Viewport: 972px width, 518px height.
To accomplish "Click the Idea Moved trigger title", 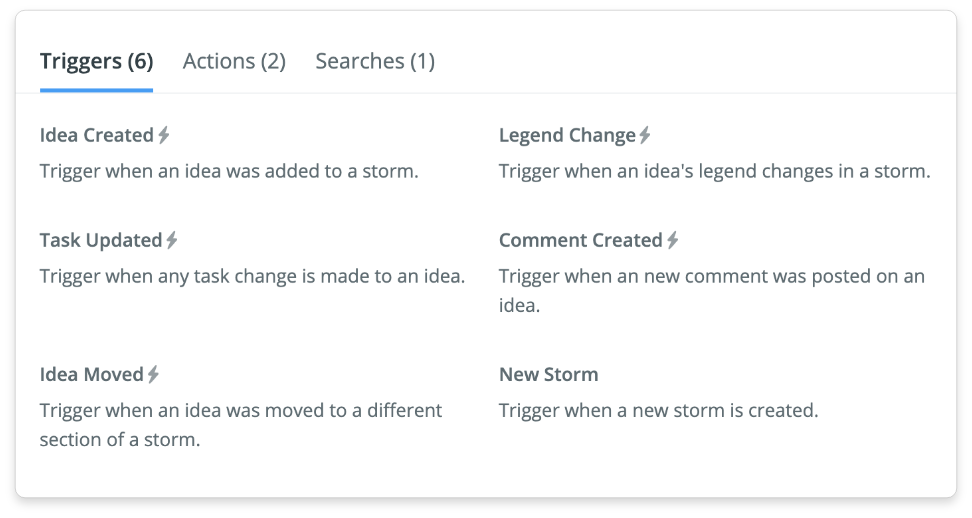I will click(92, 374).
